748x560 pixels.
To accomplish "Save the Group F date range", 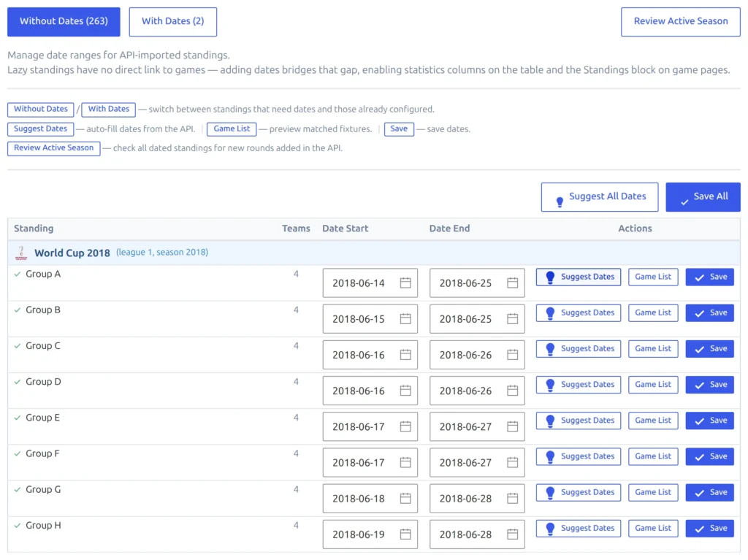I will pos(710,456).
